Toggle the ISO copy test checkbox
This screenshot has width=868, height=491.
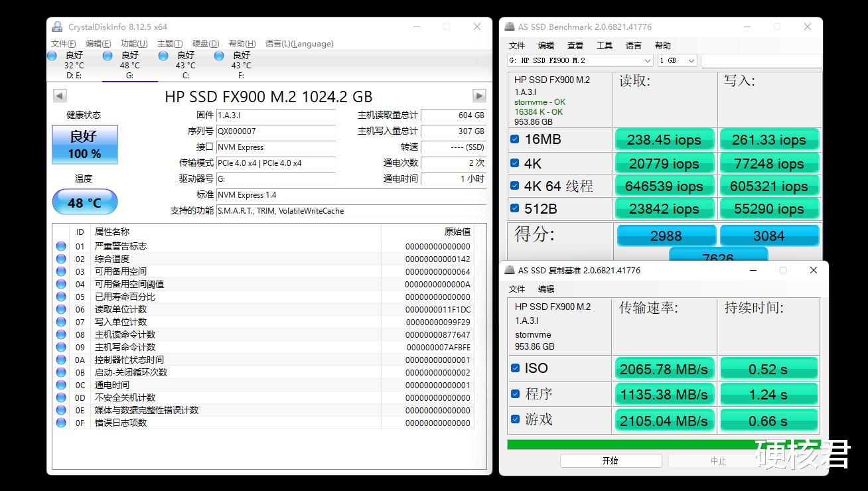tap(515, 368)
